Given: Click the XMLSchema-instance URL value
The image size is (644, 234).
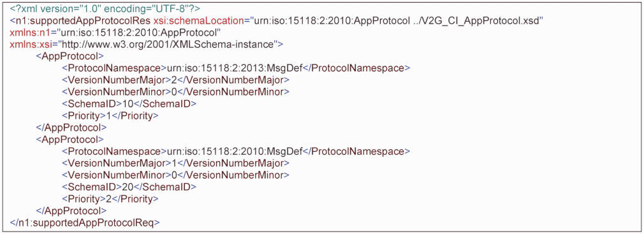Looking at the screenshot, I should point(154,44).
